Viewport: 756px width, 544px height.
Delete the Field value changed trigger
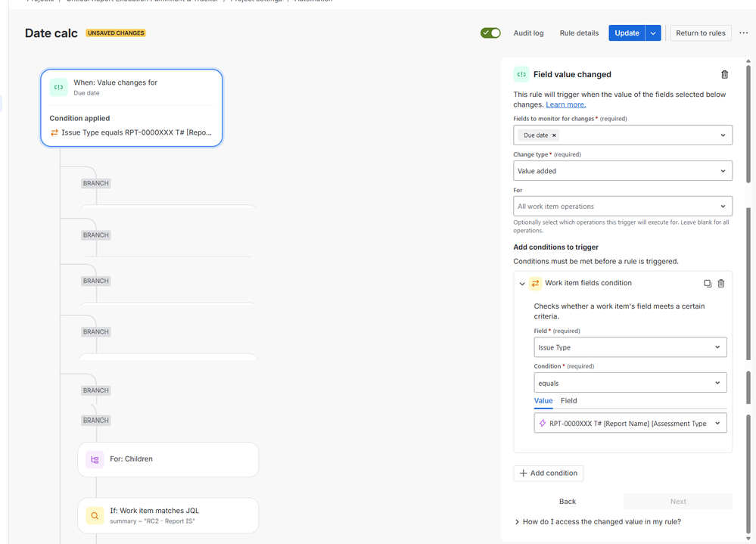coord(724,74)
